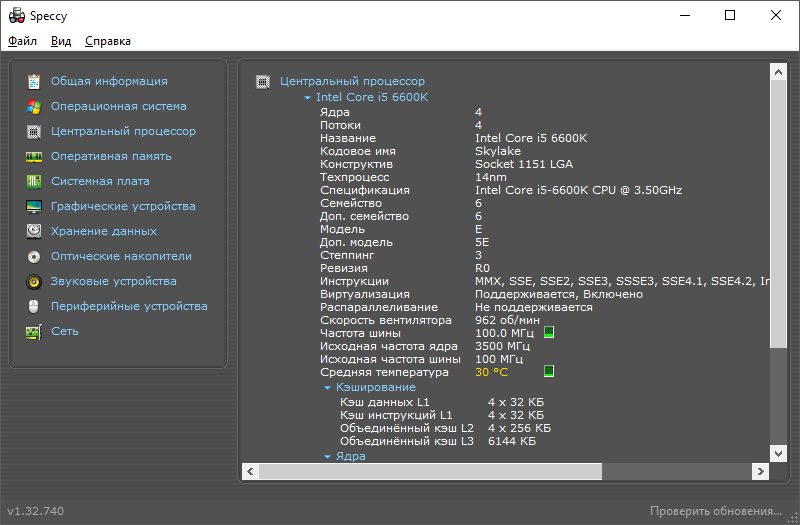Collapse the Intel Core i5 6600K tree node

pos(307,97)
